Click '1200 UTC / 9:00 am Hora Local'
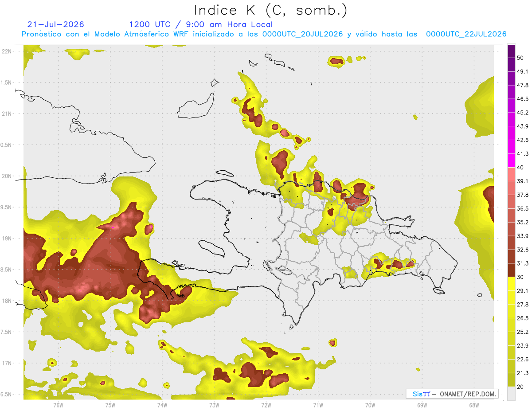 [x=201, y=25]
